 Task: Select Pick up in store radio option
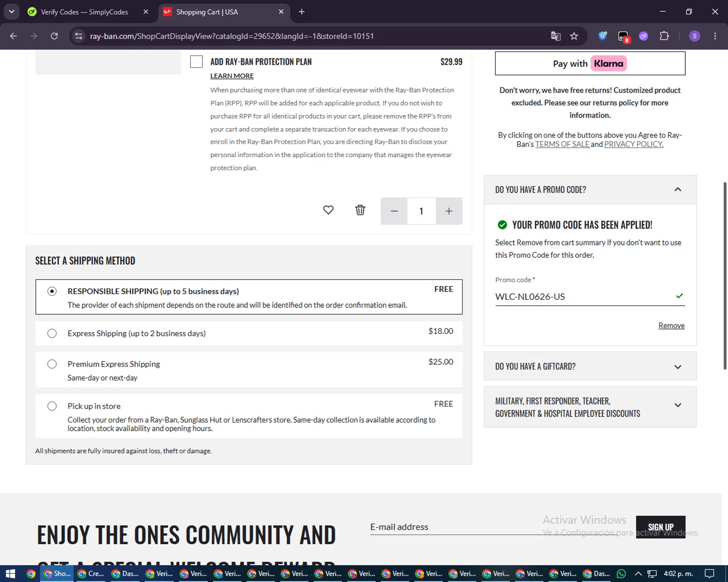point(52,406)
